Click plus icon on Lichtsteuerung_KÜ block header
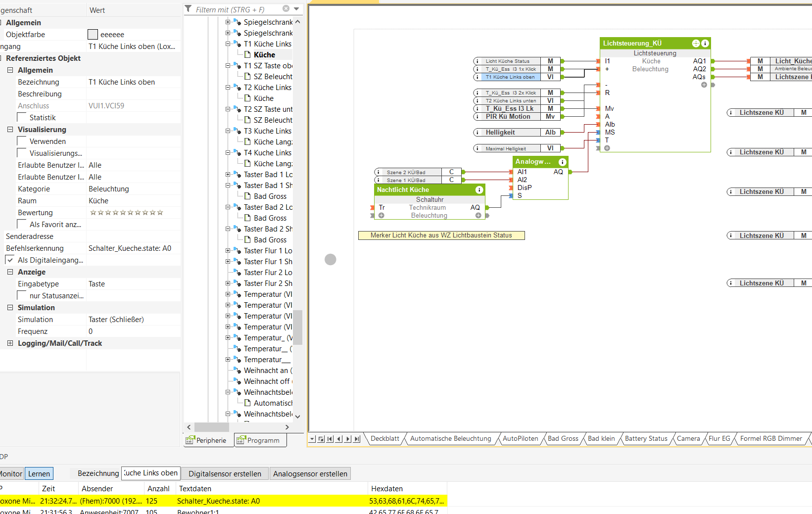 (x=696, y=44)
